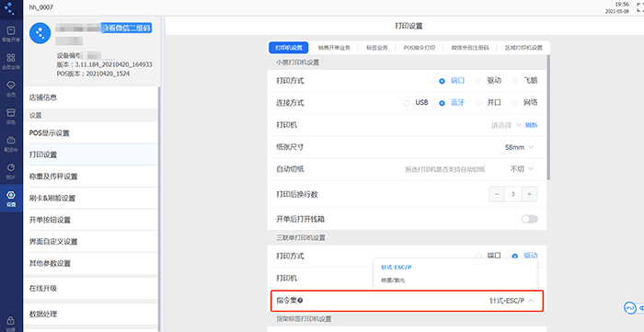The width and height of the screenshot is (644, 332).
Task: Open the 配送台 delivery sidebar icon
Action: [11, 143]
